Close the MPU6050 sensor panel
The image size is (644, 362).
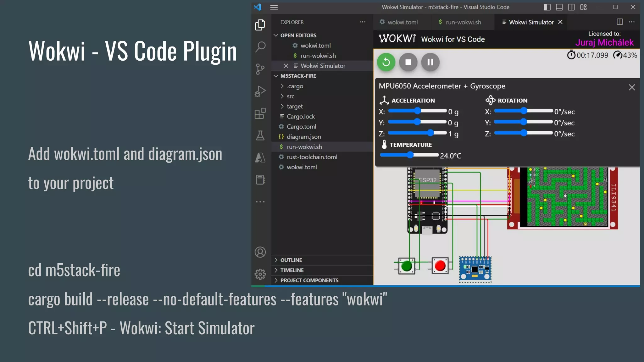tap(632, 87)
